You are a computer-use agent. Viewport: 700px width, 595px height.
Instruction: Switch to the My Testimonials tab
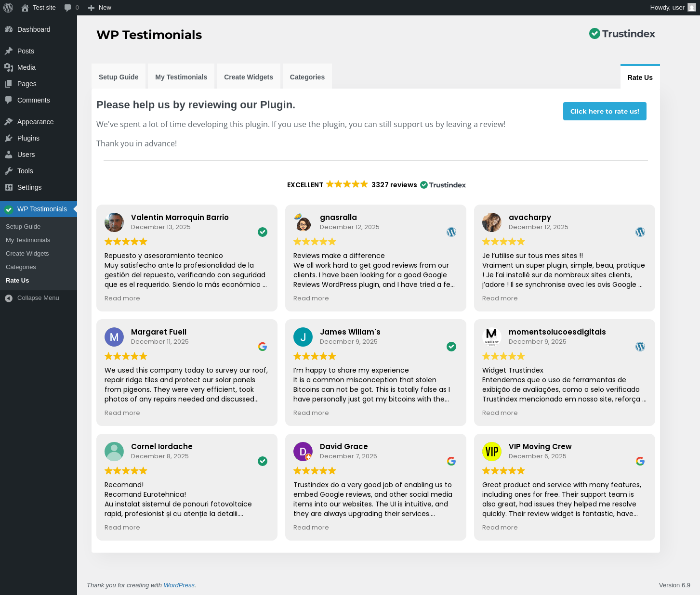click(181, 77)
